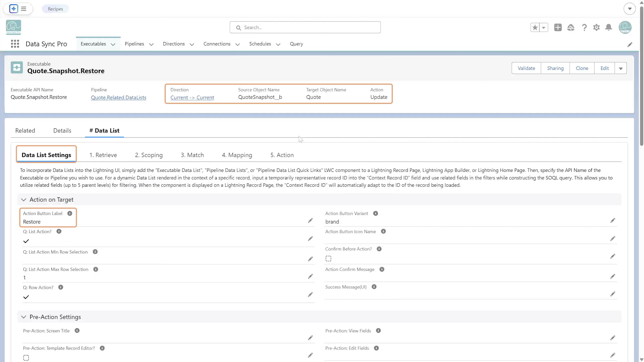
Task: Open the 3. Match tab
Action: point(192,155)
